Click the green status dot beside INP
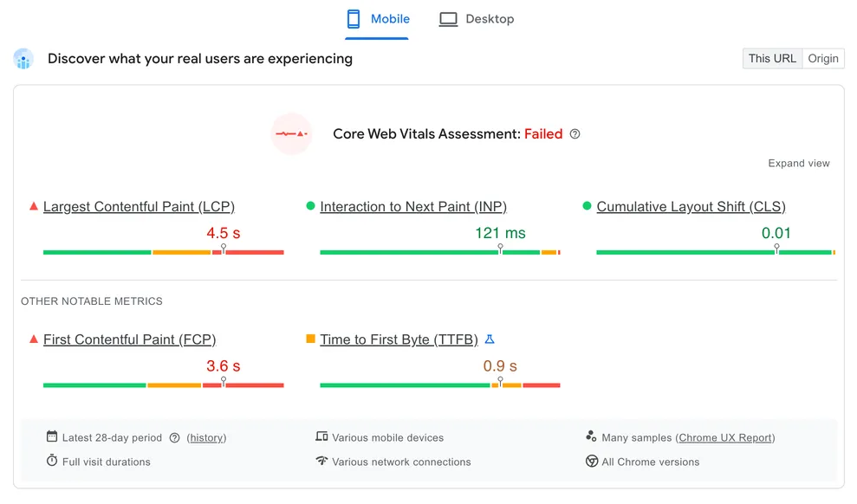 (312, 205)
